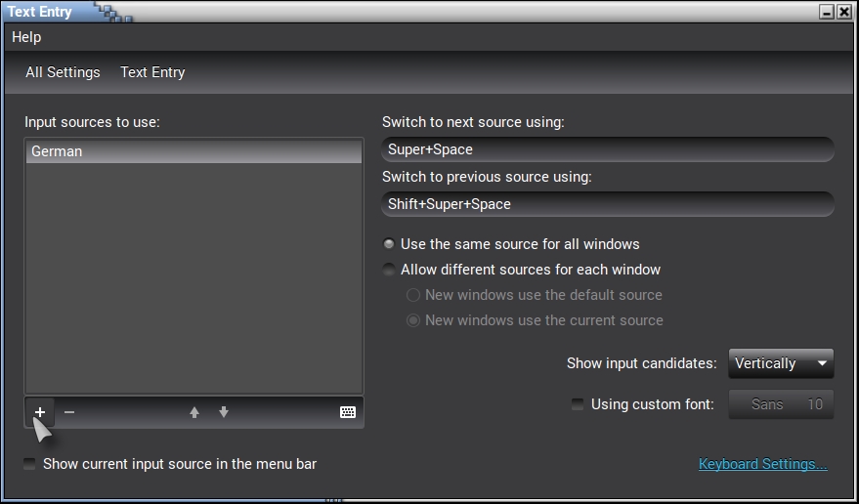This screenshot has width=859, height=504.
Task: Minimize the Text Entry window
Action: (827, 12)
